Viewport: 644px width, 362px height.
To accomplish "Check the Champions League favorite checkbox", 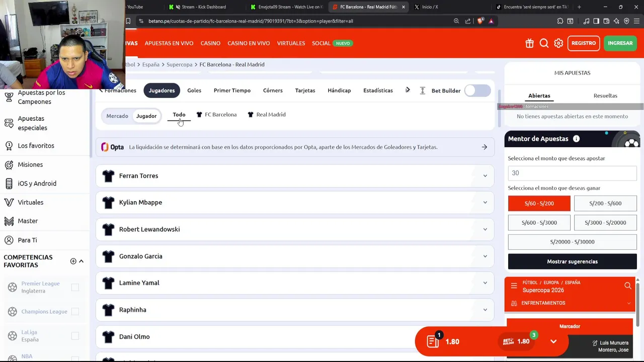I will [75, 311].
